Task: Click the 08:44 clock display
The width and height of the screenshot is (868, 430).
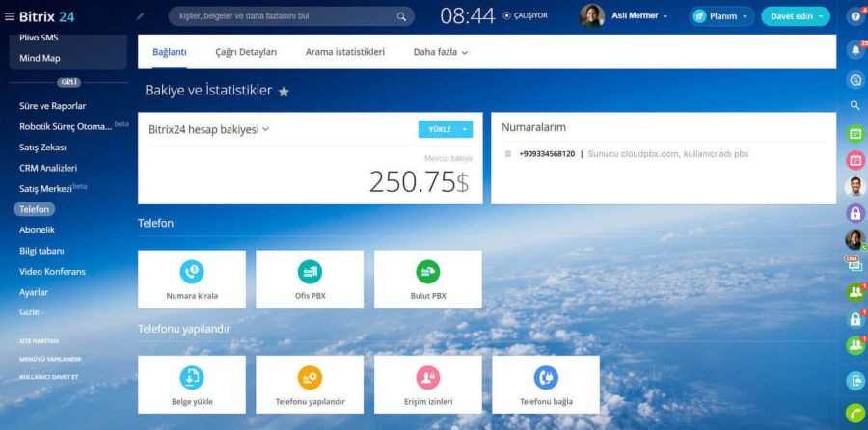Action: 467,16
